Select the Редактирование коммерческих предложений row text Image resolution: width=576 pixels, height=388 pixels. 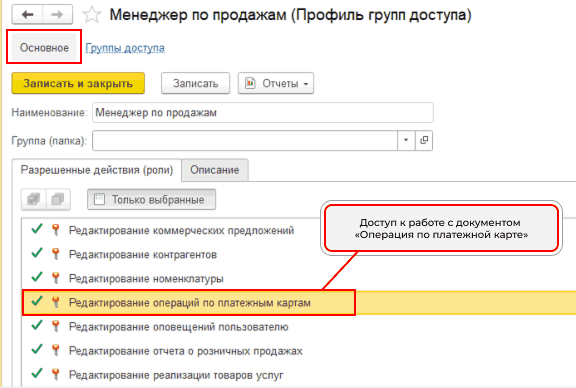pyautogui.click(x=181, y=230)
